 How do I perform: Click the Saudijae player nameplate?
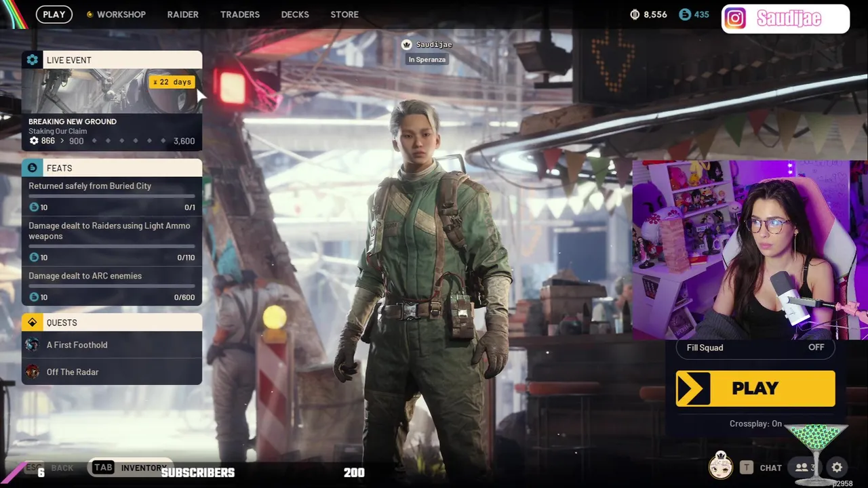[427, 45]
